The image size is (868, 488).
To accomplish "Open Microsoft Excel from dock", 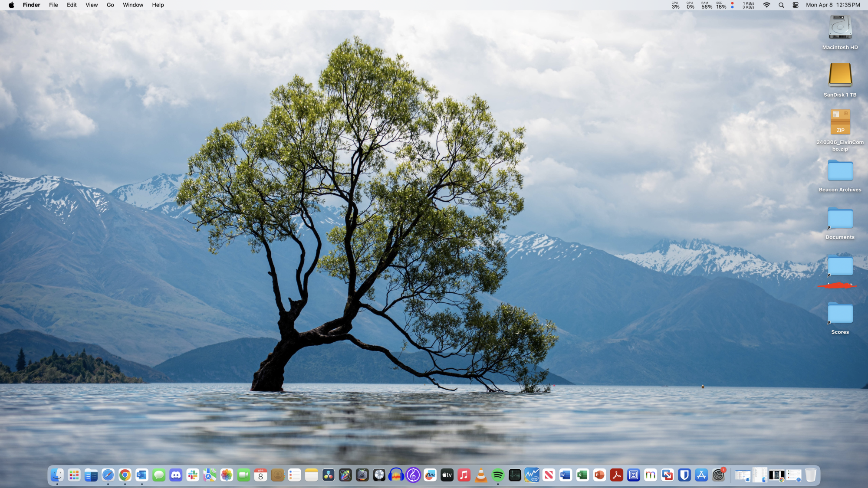I will coord(582,475).
